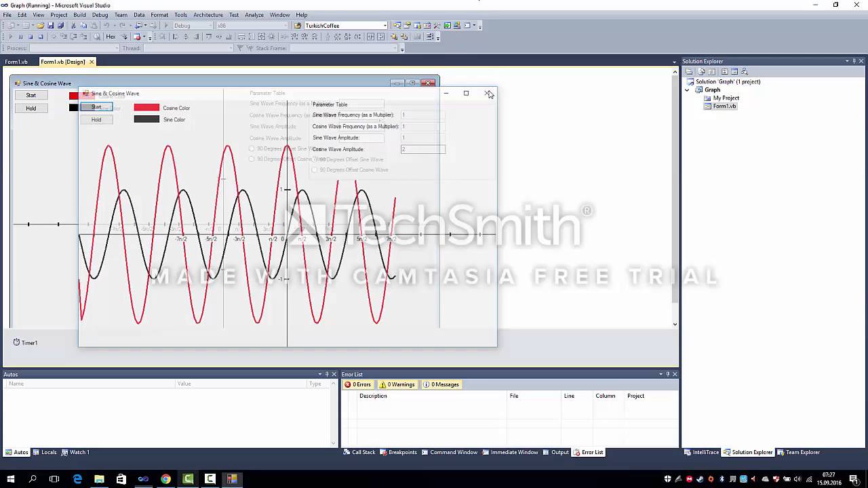Select Start button on the designer form

[31, 96]
